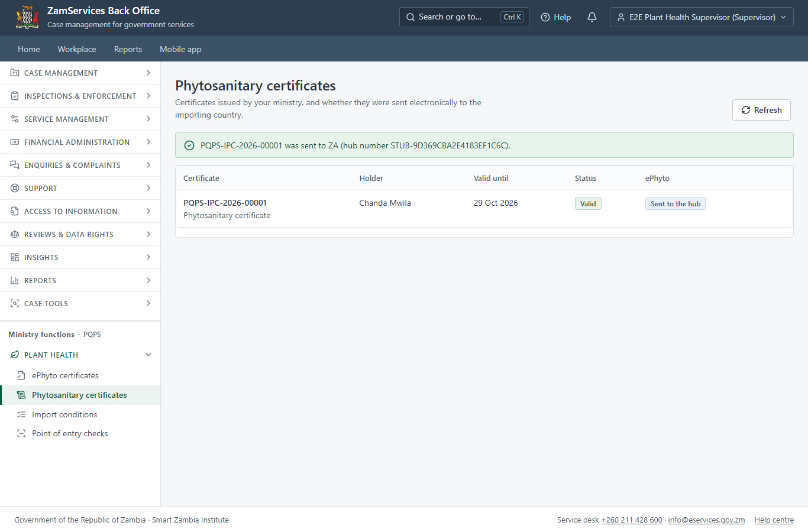Viewport: 808px width, 532px height.
Task: Click the Refresh button
Action: point(761,110)
